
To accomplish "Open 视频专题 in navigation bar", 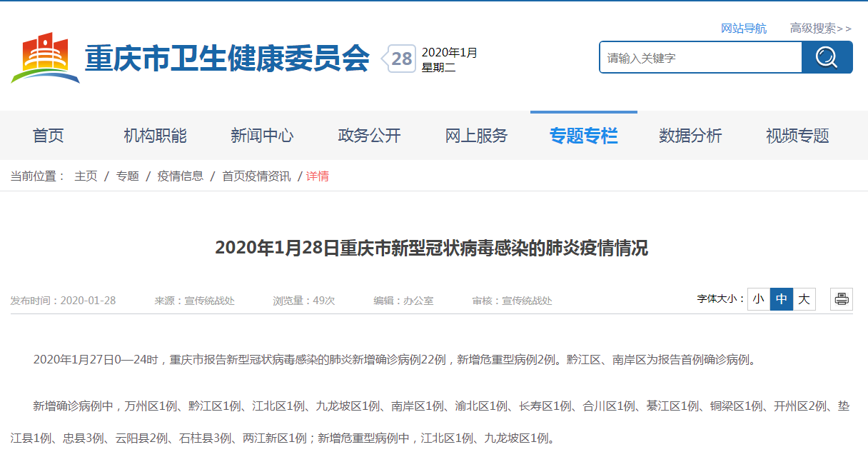I will (x=797, y=136).
